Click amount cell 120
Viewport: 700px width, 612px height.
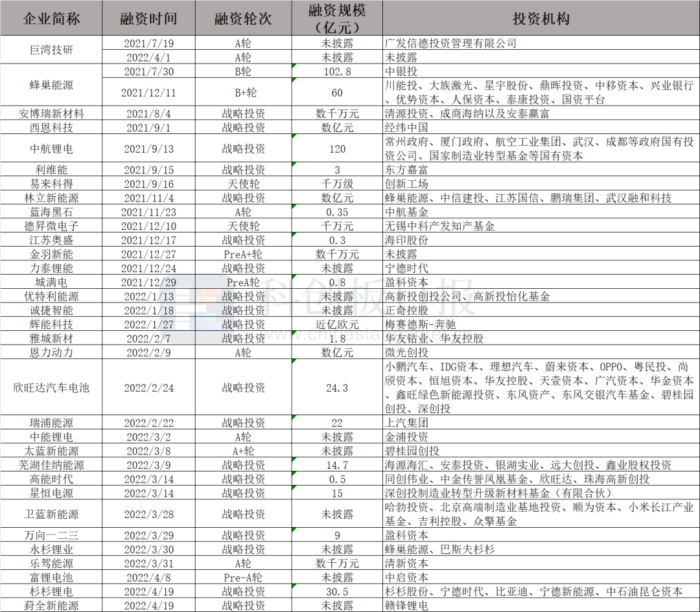click(337, 148)
